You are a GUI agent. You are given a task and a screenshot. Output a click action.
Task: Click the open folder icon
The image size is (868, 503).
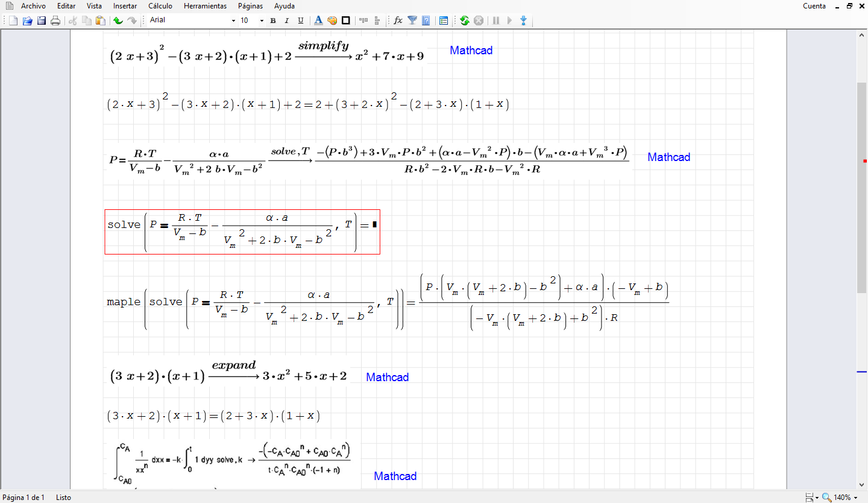[27, 21]
